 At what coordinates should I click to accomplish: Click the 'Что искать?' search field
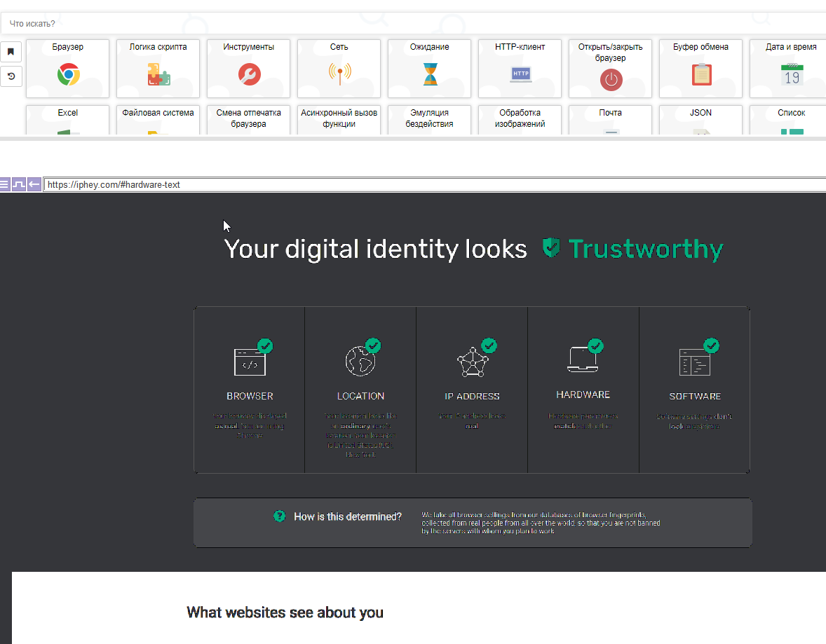pyautogui.click(x=414, y=24)
